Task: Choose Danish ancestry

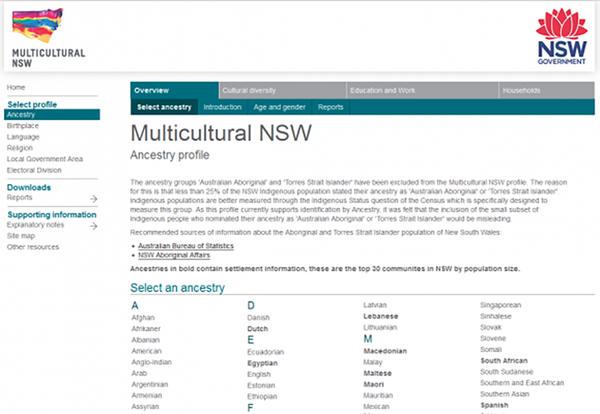Action: pos(258,318)
